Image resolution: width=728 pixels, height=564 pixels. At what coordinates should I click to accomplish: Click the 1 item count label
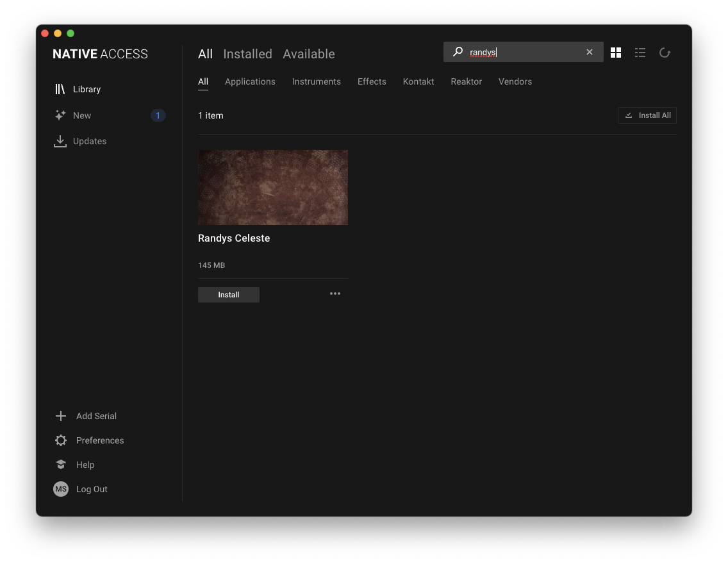click(211, 115)
